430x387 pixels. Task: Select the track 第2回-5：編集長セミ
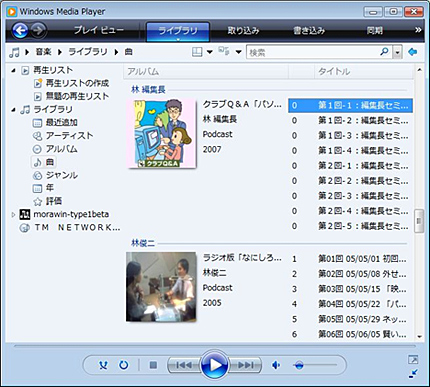coord(350,226)
